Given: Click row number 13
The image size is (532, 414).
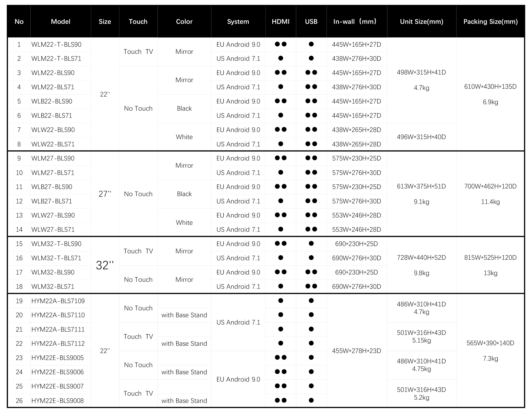Looking at the screenshot, I should pyautogui.click(x=19, y=215).
